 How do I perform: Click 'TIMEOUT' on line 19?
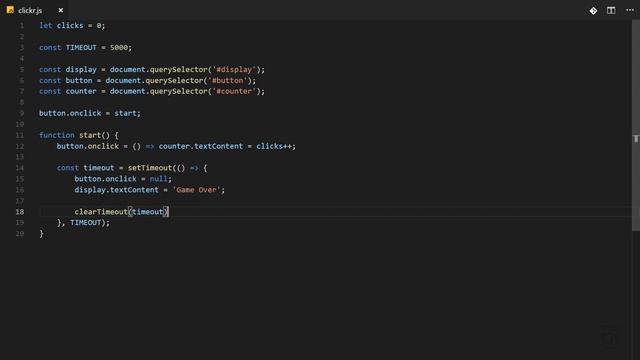point(85,222)
